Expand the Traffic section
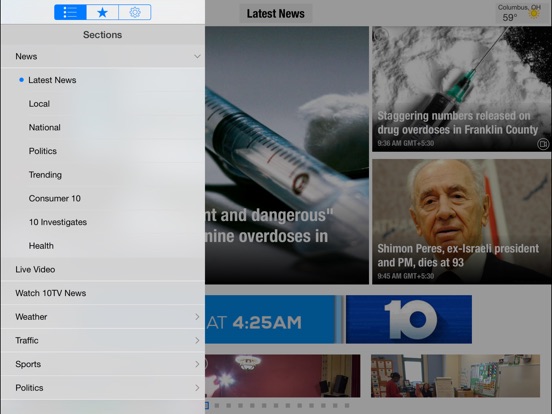This screenshot has height=414, width=552. [x=103, y=340]
